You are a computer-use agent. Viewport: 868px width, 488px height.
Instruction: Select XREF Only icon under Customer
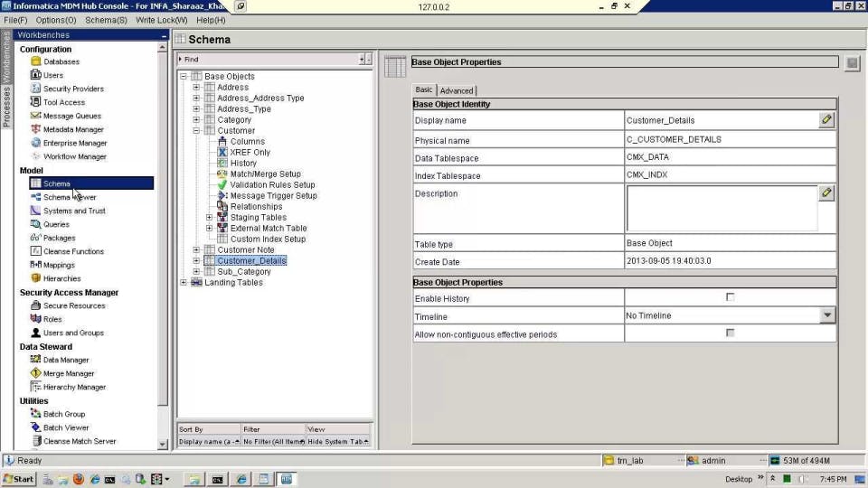[222, 153]
